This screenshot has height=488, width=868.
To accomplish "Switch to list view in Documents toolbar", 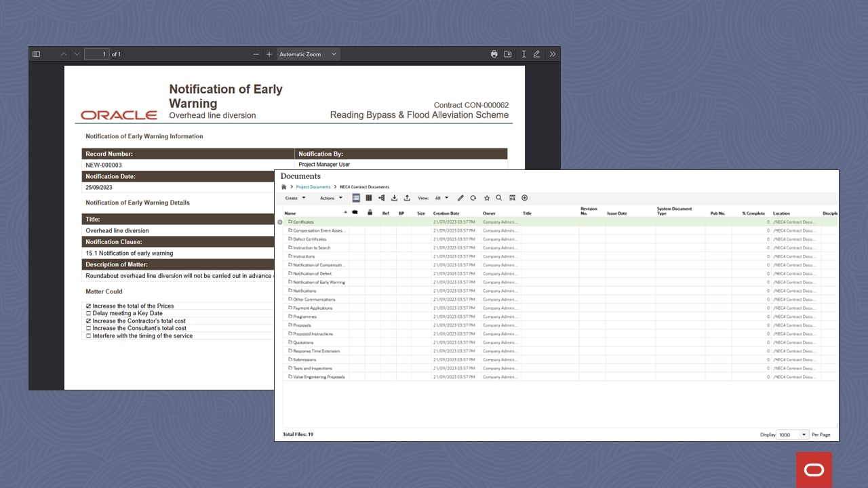I will click(x=355, y=197).
